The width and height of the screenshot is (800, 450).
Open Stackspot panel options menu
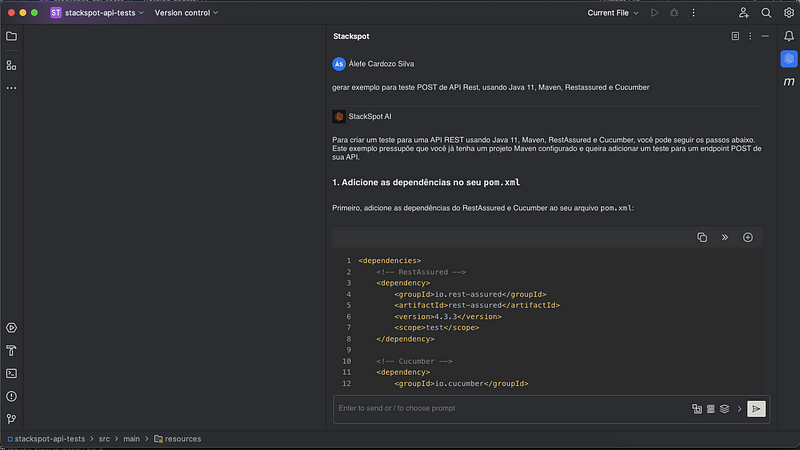[750, 36]
